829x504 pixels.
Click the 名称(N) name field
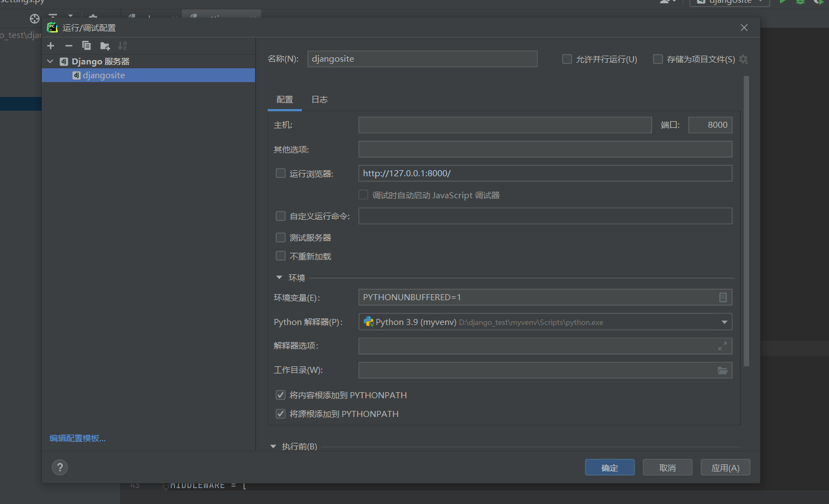coord(422,59)
